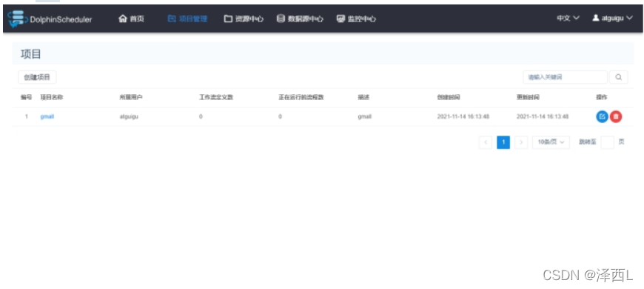The width and height of the screenshot is (644, 289).
Task: Click the 所属用户 column header
Action: 131,97
